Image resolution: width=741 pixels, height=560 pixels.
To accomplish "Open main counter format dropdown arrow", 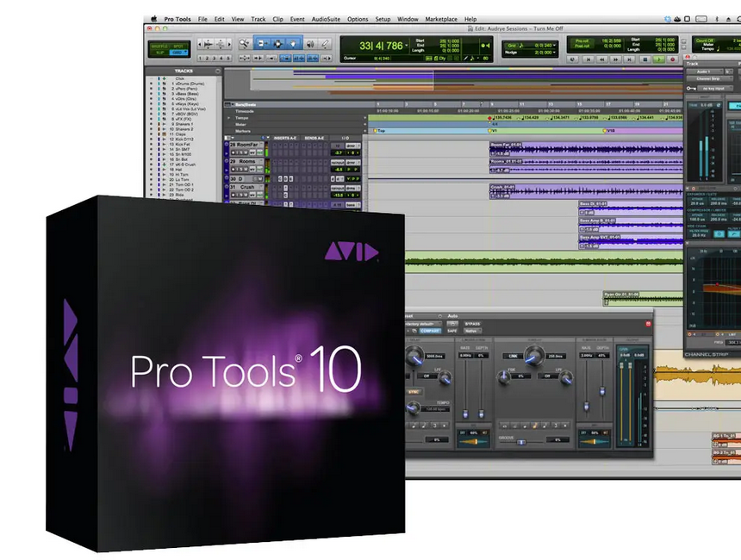I will pos(407,46).
